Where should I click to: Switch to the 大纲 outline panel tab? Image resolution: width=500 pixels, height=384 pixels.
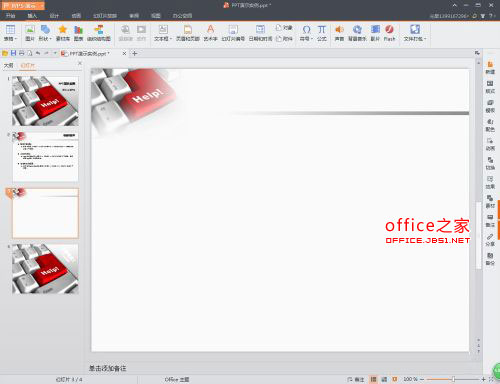(9, 65)
